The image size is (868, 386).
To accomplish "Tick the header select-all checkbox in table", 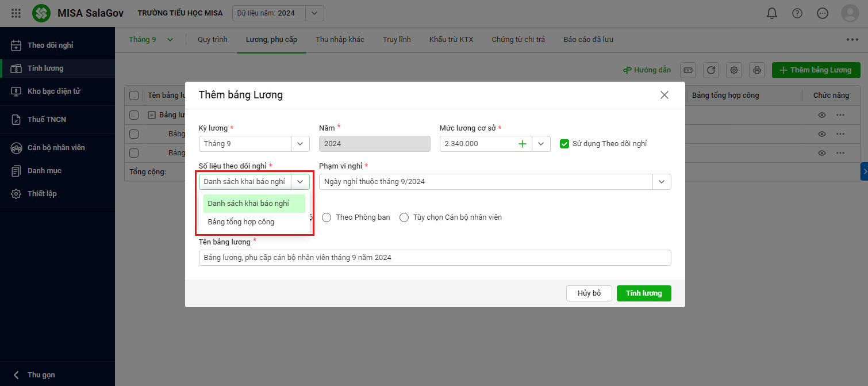I will point(134,95).
